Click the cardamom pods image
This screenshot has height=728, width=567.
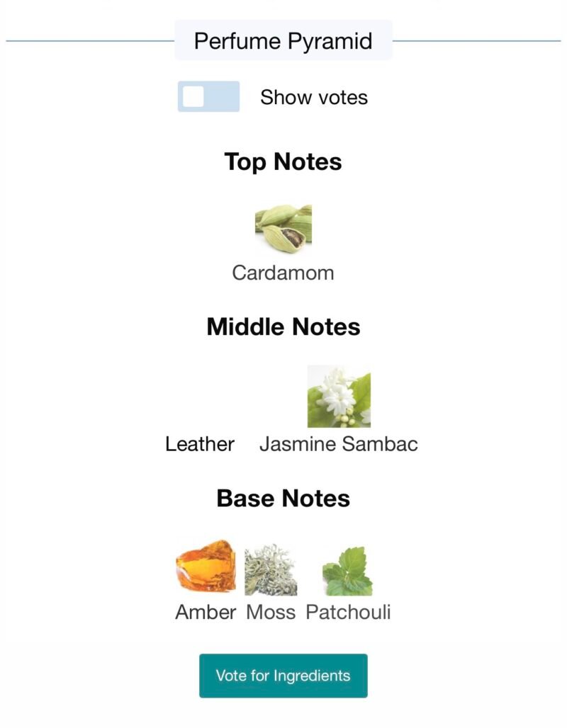(283, 230)
